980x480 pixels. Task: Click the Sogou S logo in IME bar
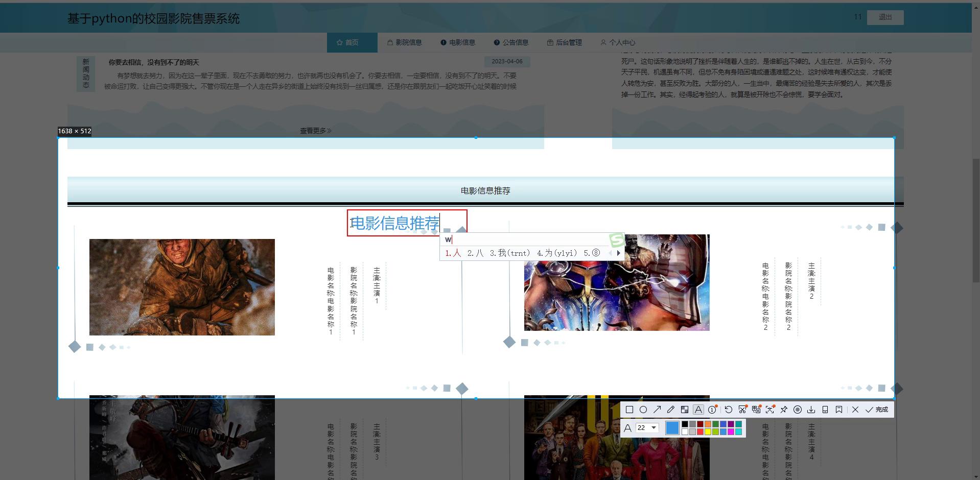(x=617, y=239)
